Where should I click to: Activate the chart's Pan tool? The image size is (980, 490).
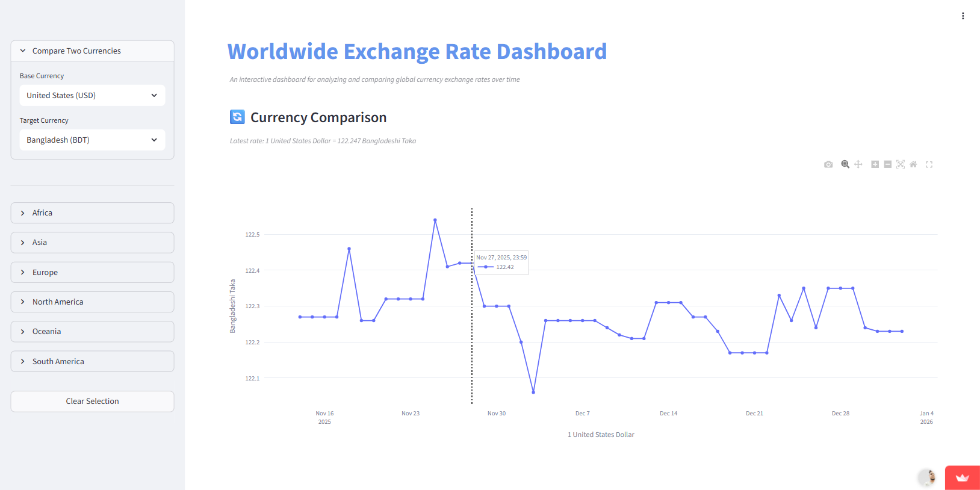858,164
